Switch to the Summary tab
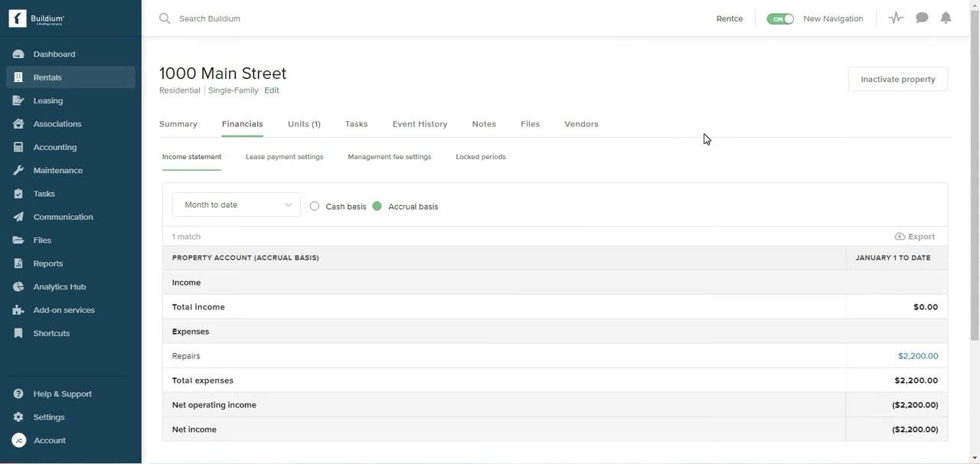Image resolution: width=980 pixels, height=464 pixels. (178, 124)
